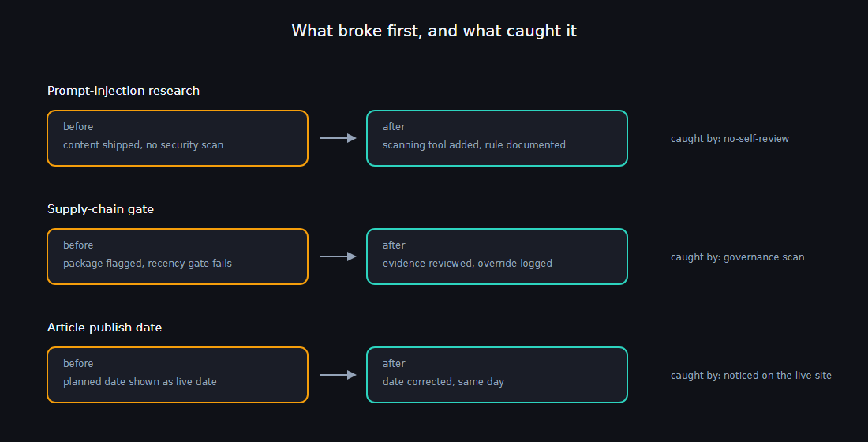Image resolution: width=868 pixels, height=442 pixels.
Task: Select the 'planned date shown as live date' box
Action: coord(178,375)
